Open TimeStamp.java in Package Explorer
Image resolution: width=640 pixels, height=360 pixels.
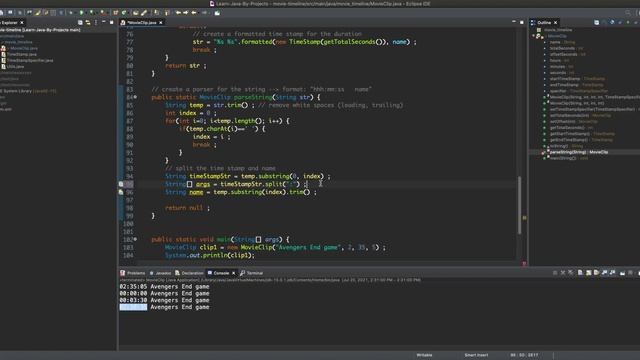(19, 54)
